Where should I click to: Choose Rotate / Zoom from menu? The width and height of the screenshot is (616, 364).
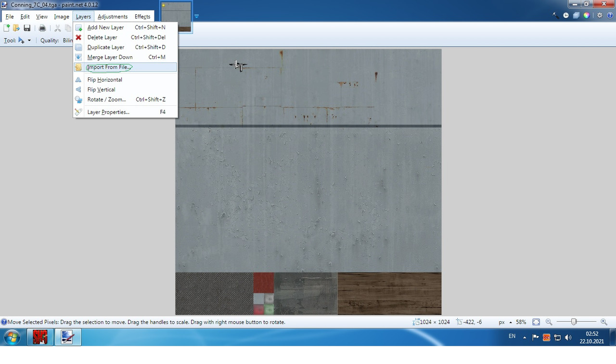(x=126, y=100)
